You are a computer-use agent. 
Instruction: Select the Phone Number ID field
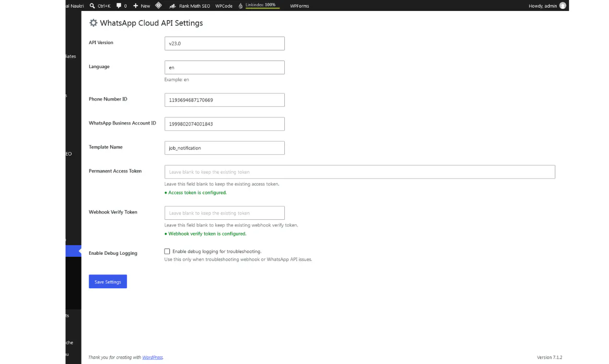click(x=224, y=100)
